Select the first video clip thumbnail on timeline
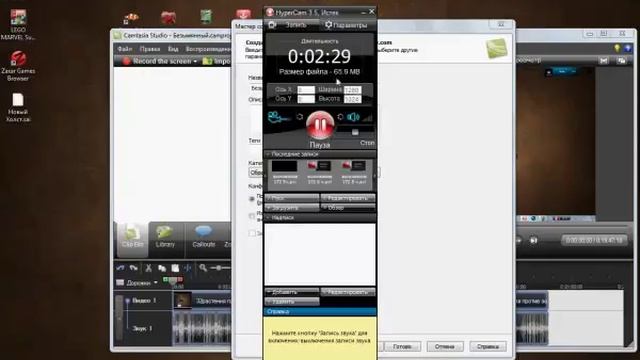 tap(182, 301)
